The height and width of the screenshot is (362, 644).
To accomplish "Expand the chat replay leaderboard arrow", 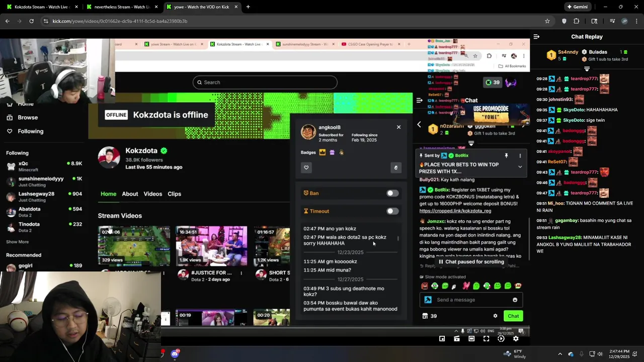I will pos(587,69).
